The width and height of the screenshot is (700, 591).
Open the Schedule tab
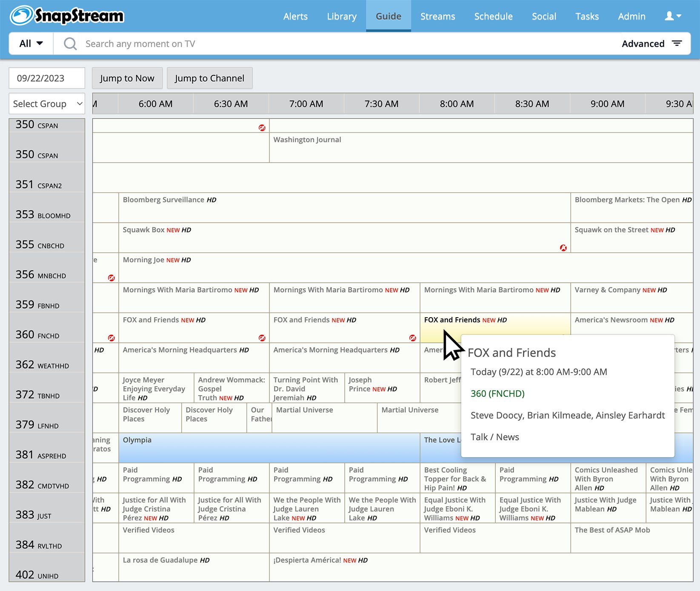point(493,16)
